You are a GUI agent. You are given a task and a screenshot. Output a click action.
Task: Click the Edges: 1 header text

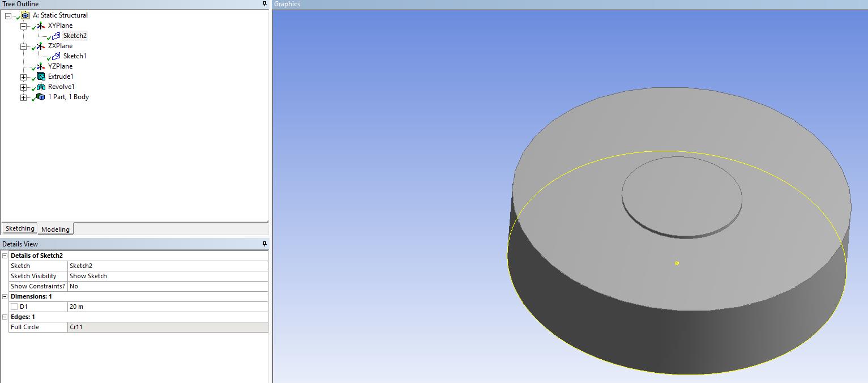(23, 317)
